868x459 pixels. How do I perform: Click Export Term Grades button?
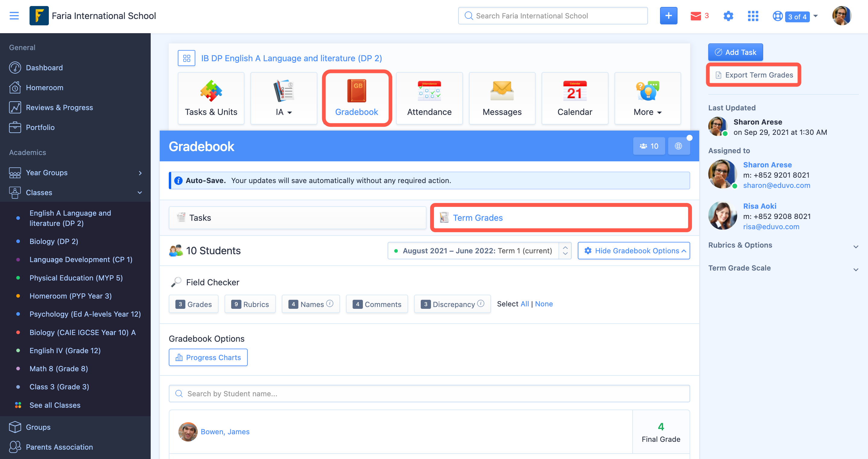pyautogui.click(x=754, y=75)
